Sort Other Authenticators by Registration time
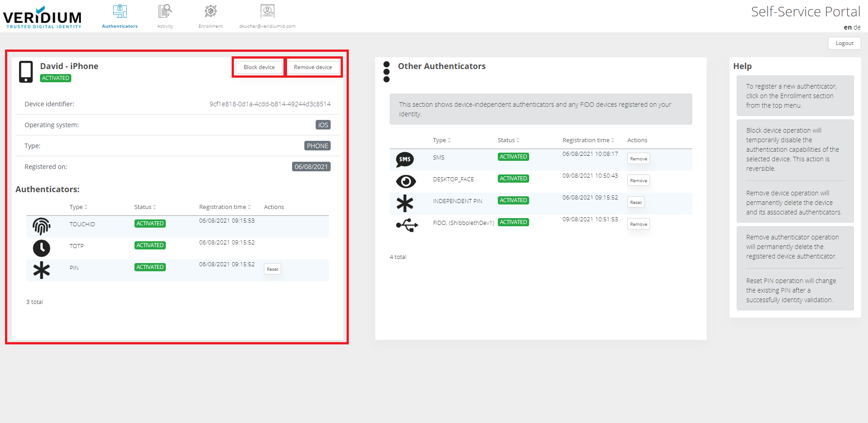This screenshot has width=868, height=423. 588,140
